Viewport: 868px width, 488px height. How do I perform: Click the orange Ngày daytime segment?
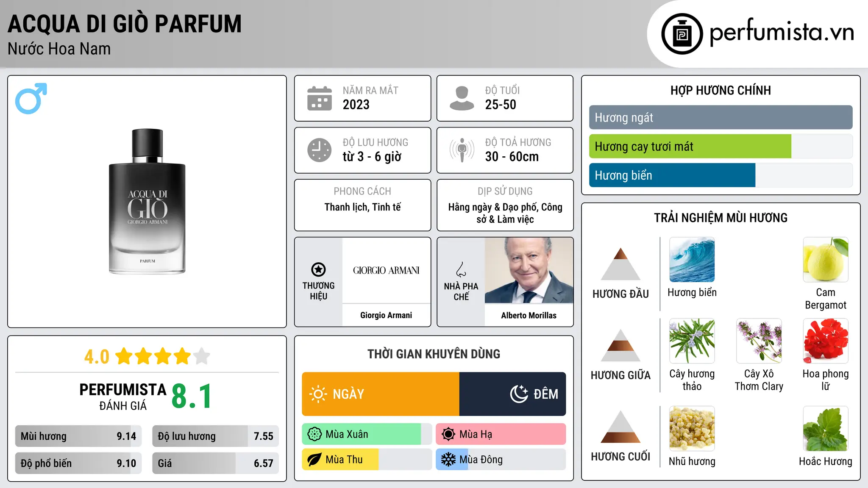coord(381,394)
